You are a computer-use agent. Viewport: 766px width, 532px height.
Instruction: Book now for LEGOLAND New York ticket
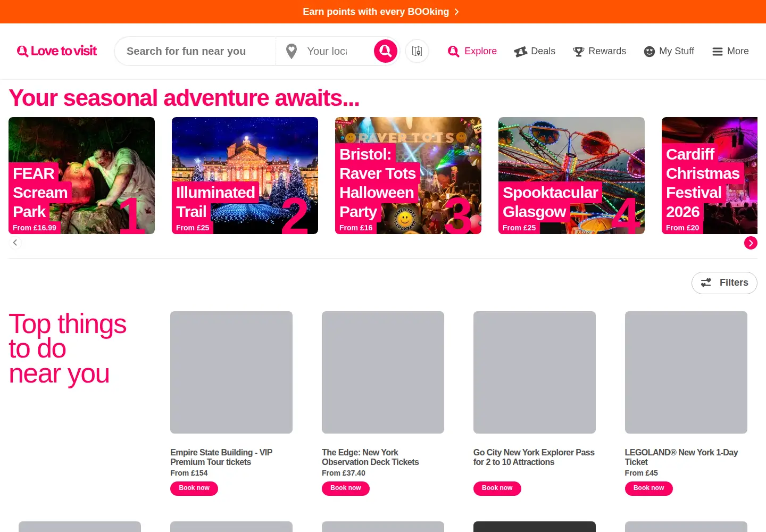pyautogui.click(x=649, y=488)
